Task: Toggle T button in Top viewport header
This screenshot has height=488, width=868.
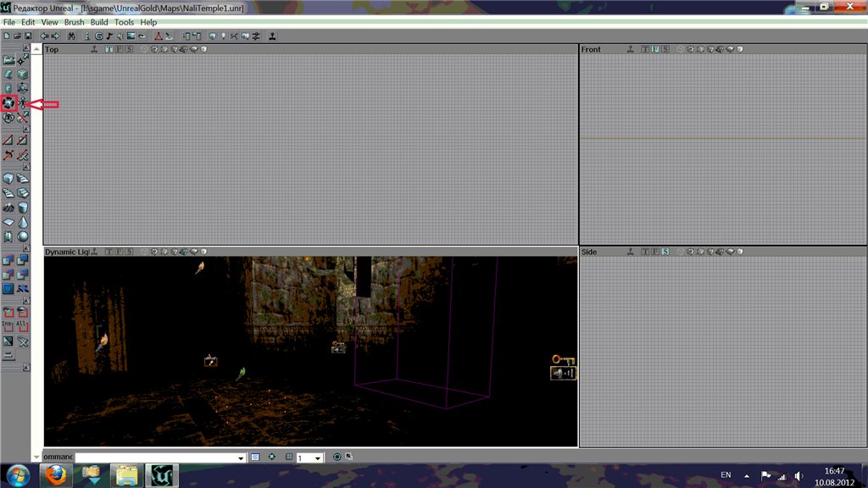Action: (109, 49)
